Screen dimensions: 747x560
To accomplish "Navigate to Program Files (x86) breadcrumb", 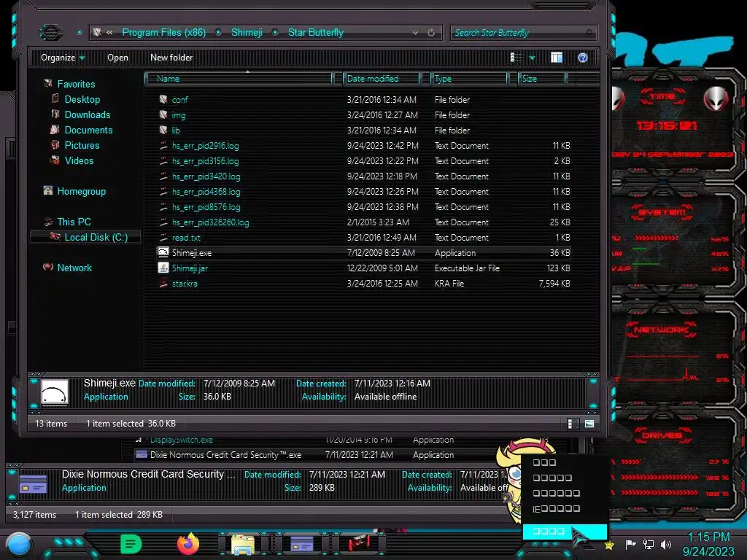I will coord(164,32).
